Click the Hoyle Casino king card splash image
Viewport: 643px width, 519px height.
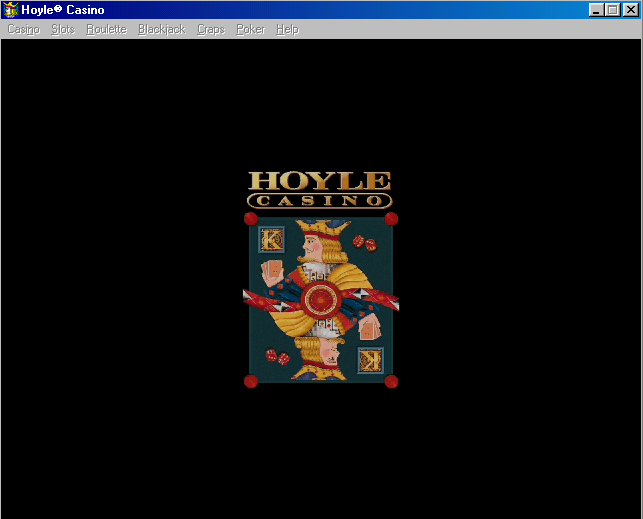pos(321,300)
